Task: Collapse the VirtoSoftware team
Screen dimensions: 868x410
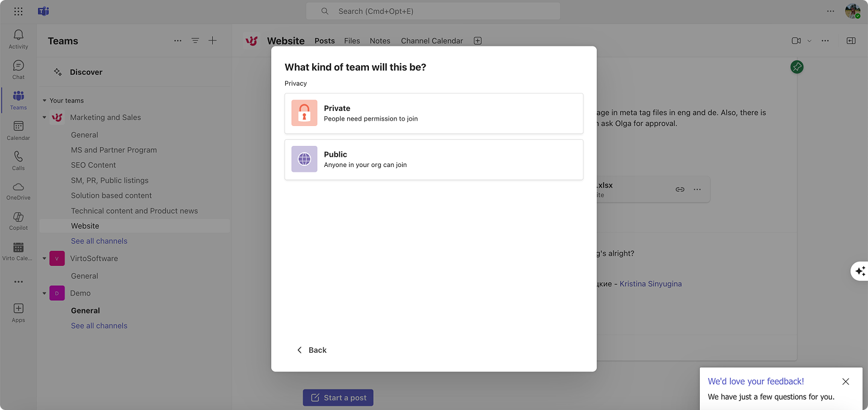Action: coord(44,259)
